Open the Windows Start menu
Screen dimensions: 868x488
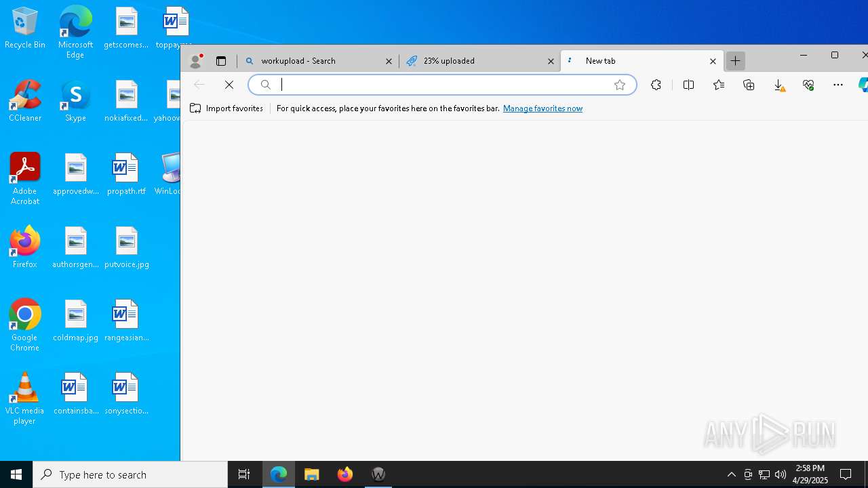point(16,474)
